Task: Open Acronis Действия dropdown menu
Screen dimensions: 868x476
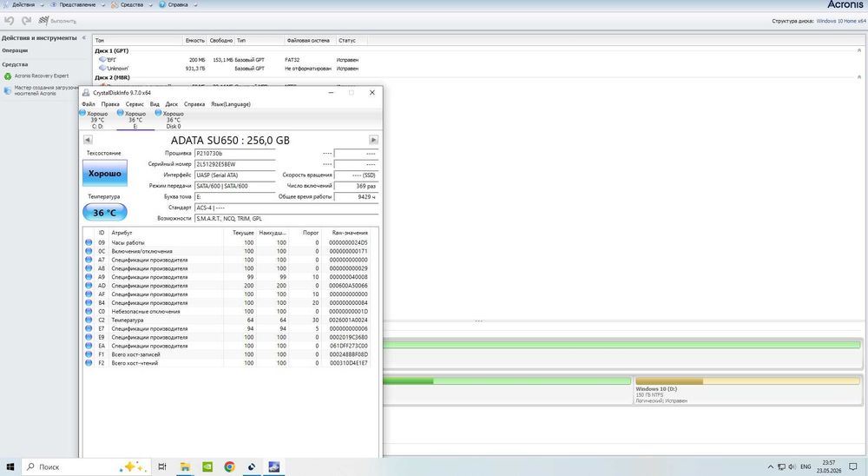Action: click(x=23, y=4)
